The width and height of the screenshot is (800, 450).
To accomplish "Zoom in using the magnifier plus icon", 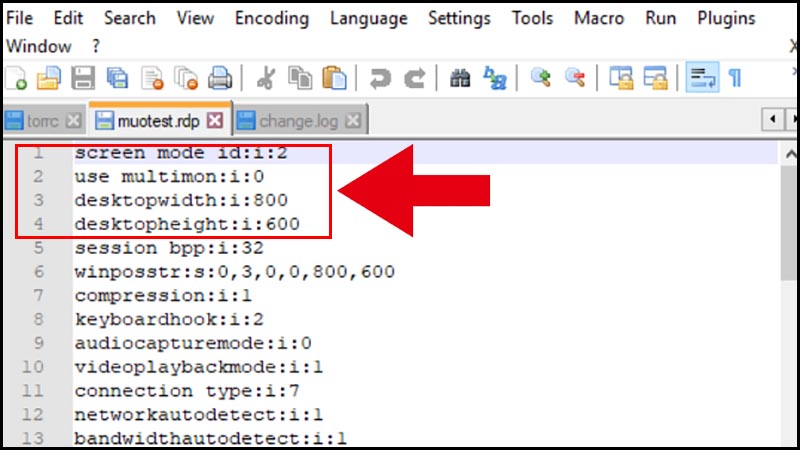I will (x=540, y=78).
